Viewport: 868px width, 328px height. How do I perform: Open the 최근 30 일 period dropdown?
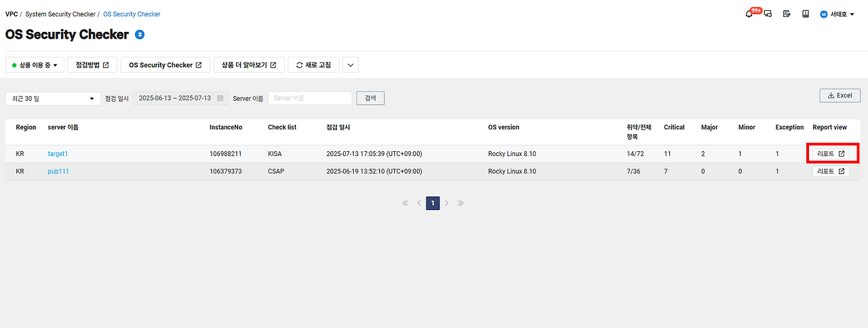pyautogui.click(x=53, y=98)
